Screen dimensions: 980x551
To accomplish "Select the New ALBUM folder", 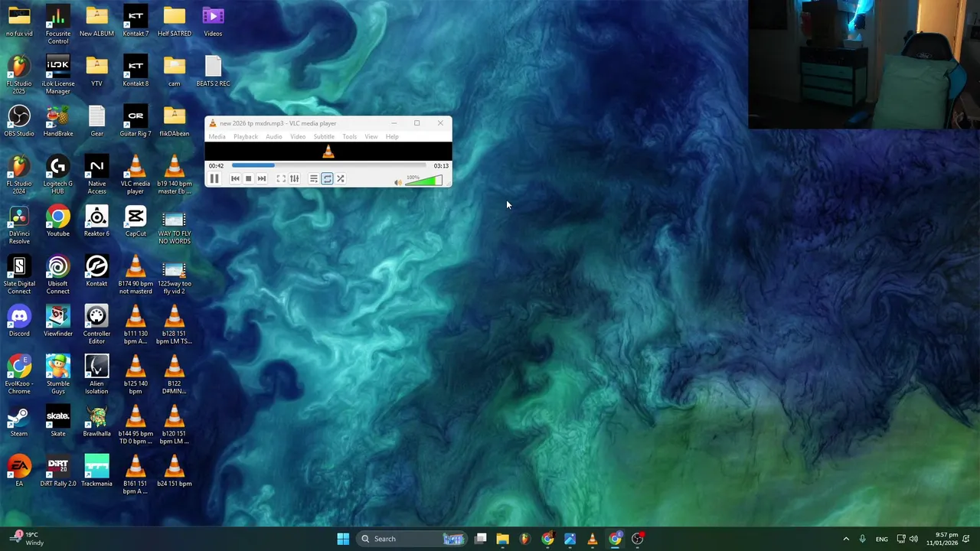I will (96, 21).
